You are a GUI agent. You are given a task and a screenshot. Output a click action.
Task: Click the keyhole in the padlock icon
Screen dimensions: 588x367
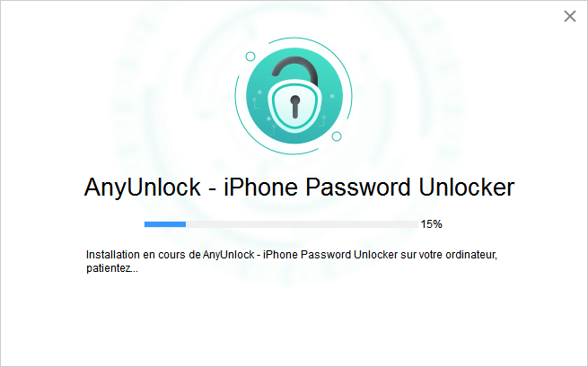(x=294, y=107)
